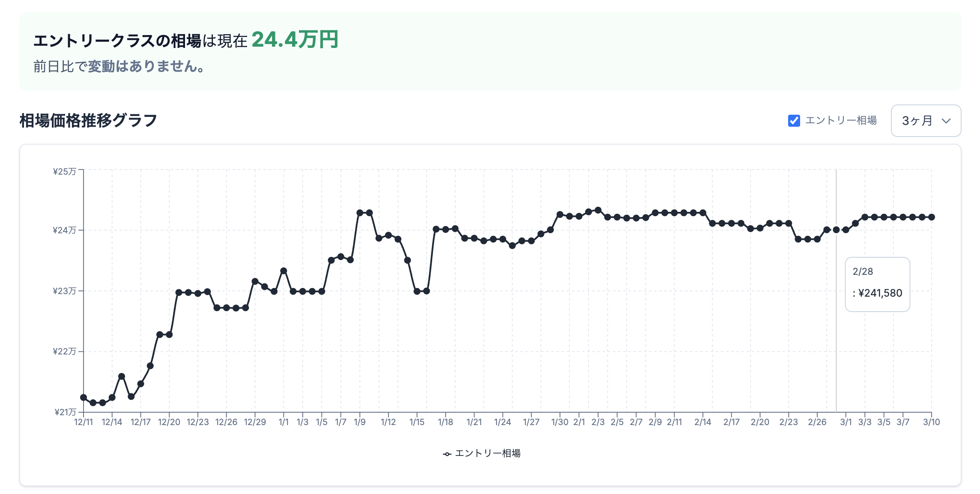This screenshot has width=980, height=494.
Task: Select the first data point at 12/11
Action: [84, 398]
